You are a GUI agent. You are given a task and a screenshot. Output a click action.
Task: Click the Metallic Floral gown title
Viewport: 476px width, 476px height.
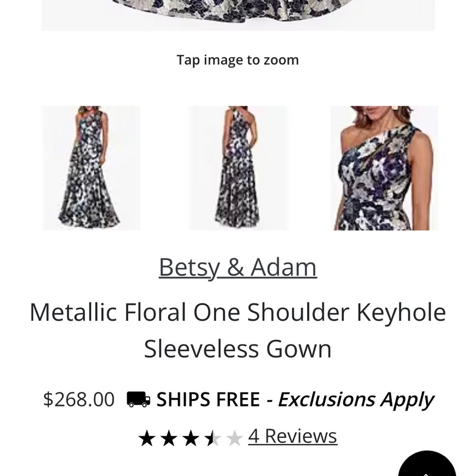click(x=238, y=330)
